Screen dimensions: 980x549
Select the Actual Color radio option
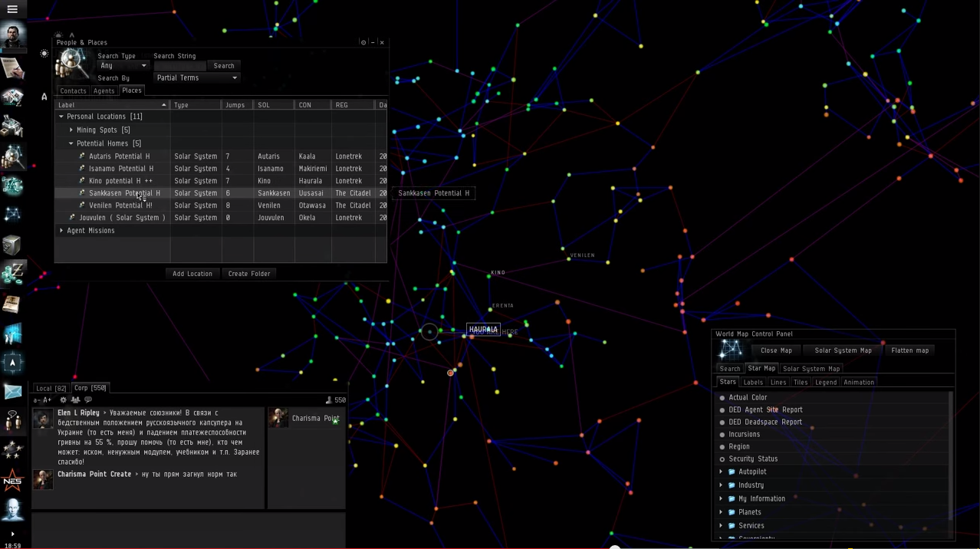point(722,397)
